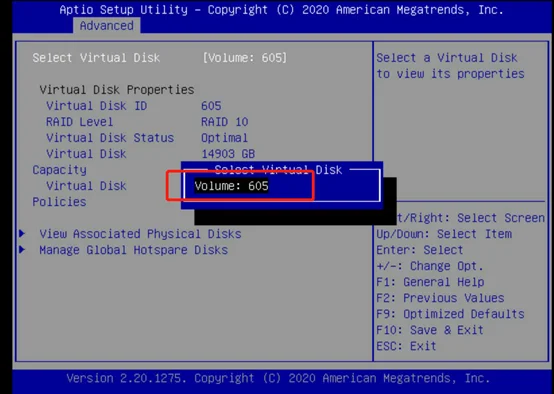This screenshot has width=554, height=394.
Task: Click the 'F2: Previous Values' hint
Action: click(x=440, y=298)
